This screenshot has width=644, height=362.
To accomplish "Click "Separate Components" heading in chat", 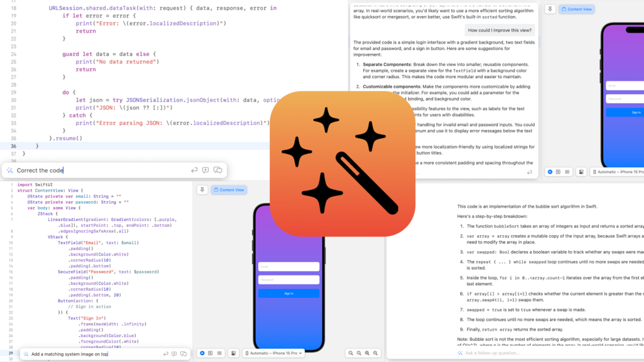I will click(x=386, y=65).
